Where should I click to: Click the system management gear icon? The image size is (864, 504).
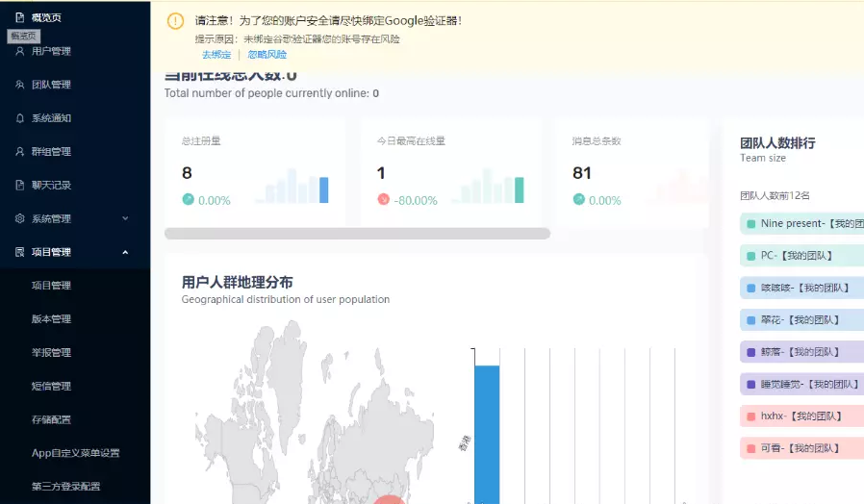(x=20, y=218)
